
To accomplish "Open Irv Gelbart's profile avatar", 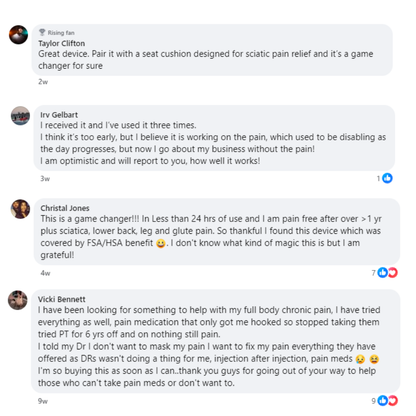I will [x=21, y=116].
